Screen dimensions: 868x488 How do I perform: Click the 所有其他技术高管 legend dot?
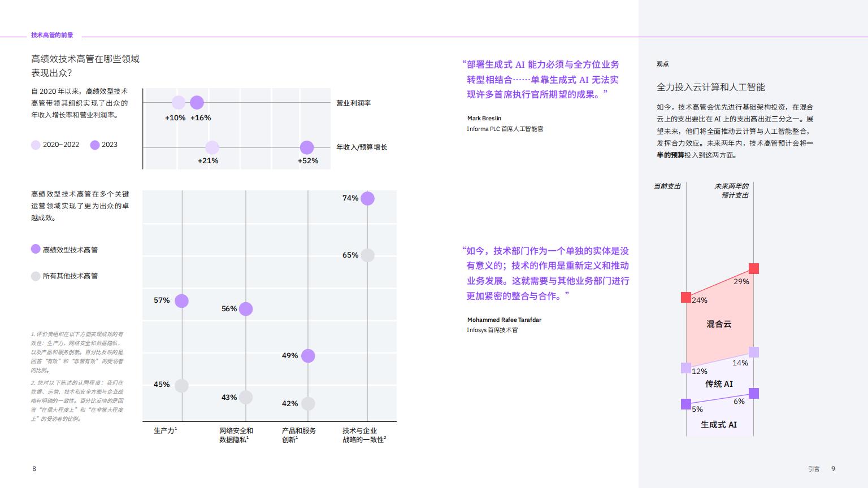tap(36, 276)
